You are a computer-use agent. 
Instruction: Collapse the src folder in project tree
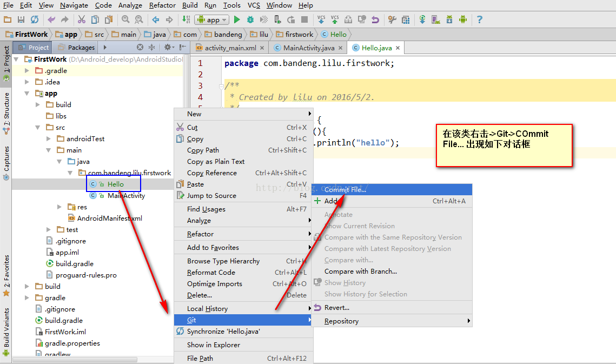[x=38, y=128]
